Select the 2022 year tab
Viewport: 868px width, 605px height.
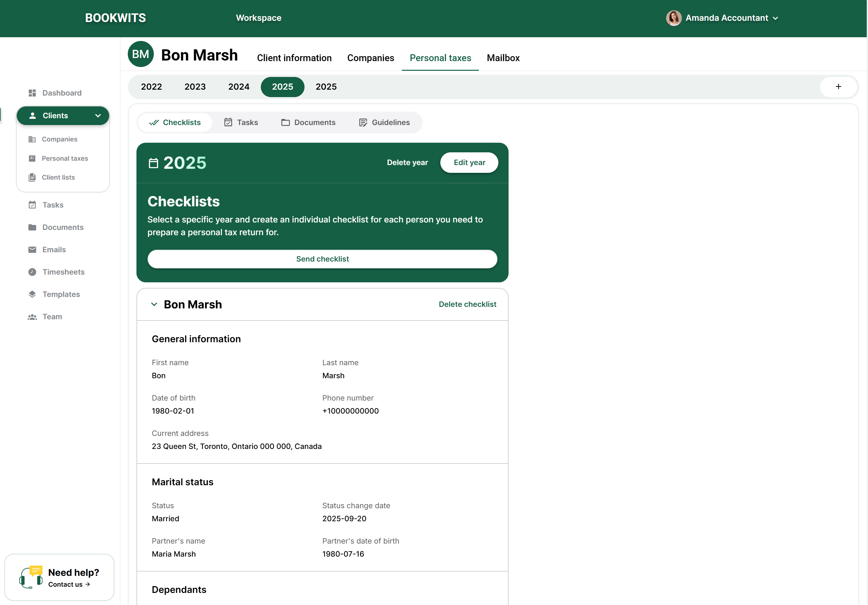[x=151, y=87]
